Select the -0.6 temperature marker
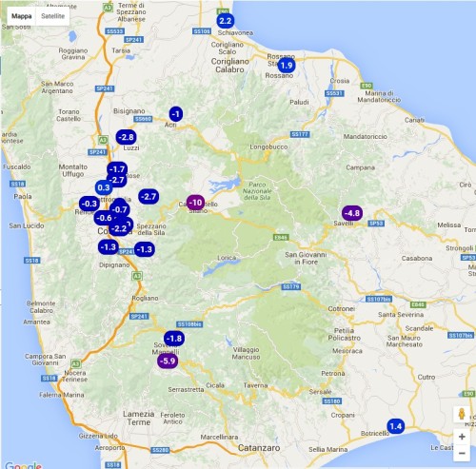The height and width of the screenshot is (469, 476). click(104, 218)
